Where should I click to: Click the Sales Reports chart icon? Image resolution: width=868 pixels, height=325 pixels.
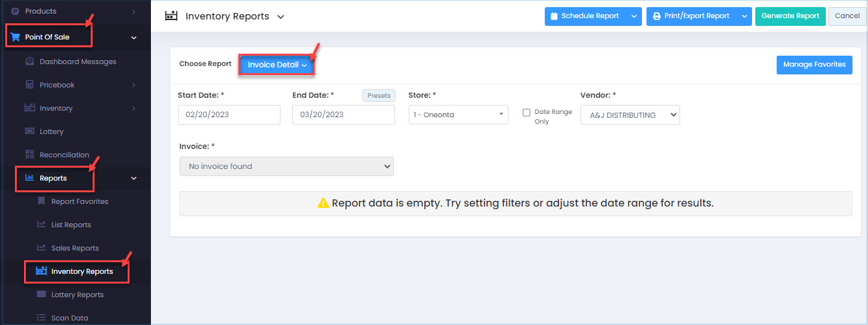click(41, 248)
